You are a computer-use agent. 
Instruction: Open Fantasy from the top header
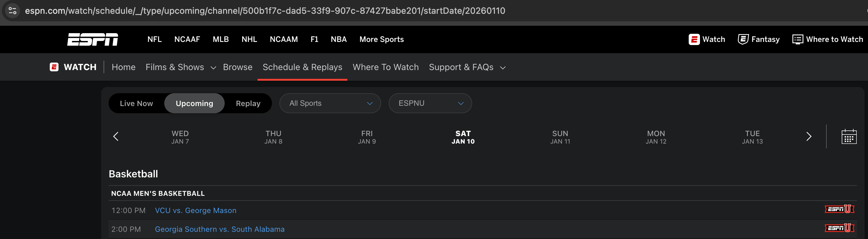(x=758, y=39)
